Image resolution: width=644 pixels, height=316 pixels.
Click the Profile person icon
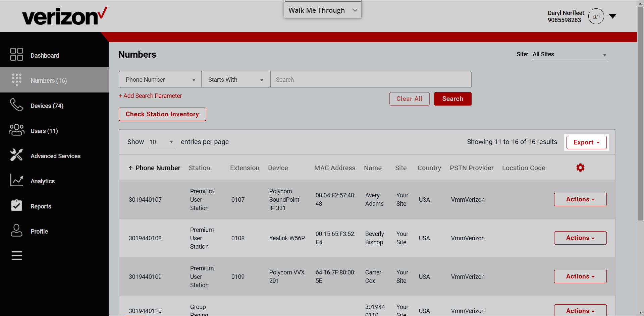pos(16,230)
